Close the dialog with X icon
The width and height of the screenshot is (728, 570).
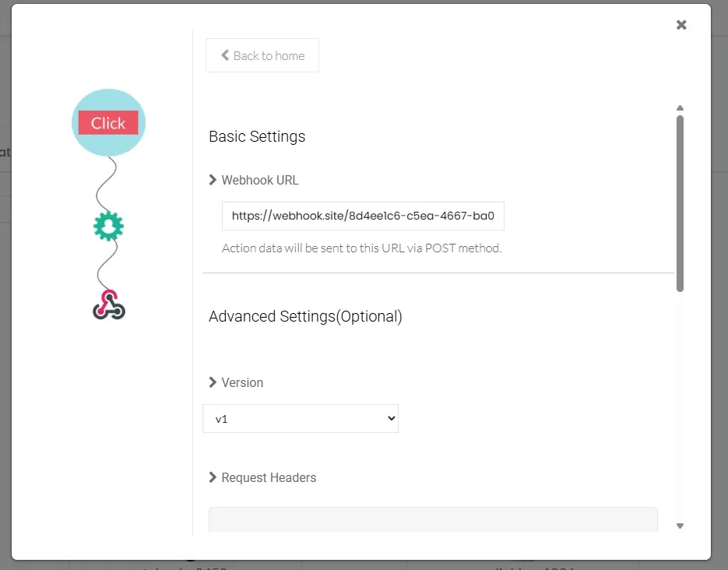coord(681,25)
